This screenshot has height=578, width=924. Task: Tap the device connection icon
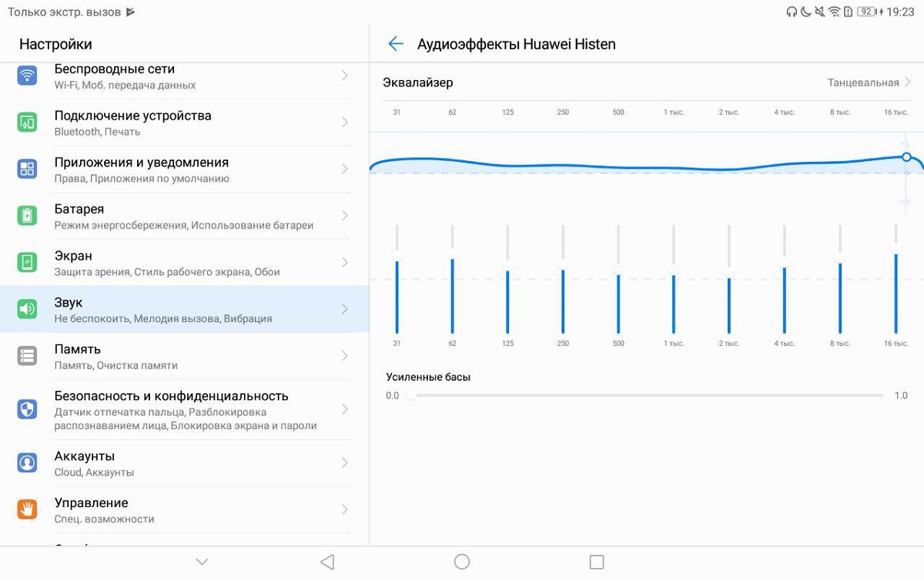point(27,123)
